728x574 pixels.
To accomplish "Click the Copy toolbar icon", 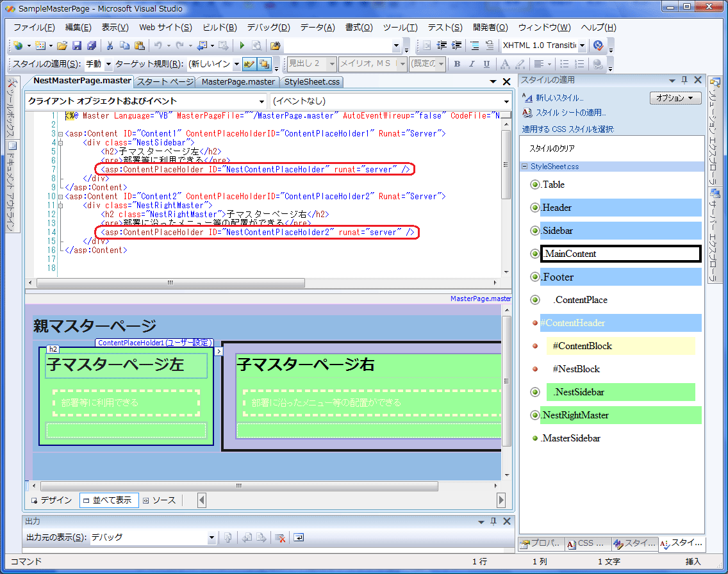I will [x=124, y=45].
